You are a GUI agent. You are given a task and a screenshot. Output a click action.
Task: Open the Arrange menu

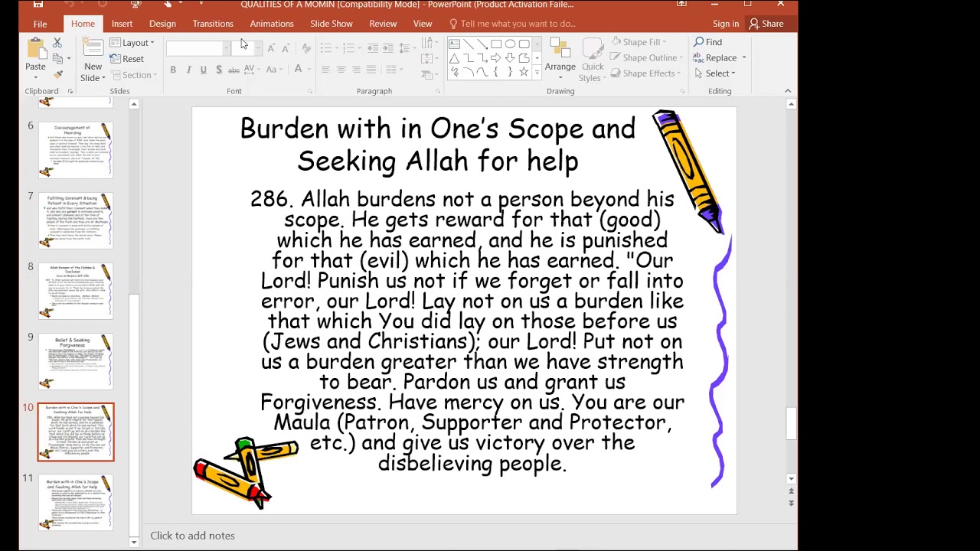560,60
